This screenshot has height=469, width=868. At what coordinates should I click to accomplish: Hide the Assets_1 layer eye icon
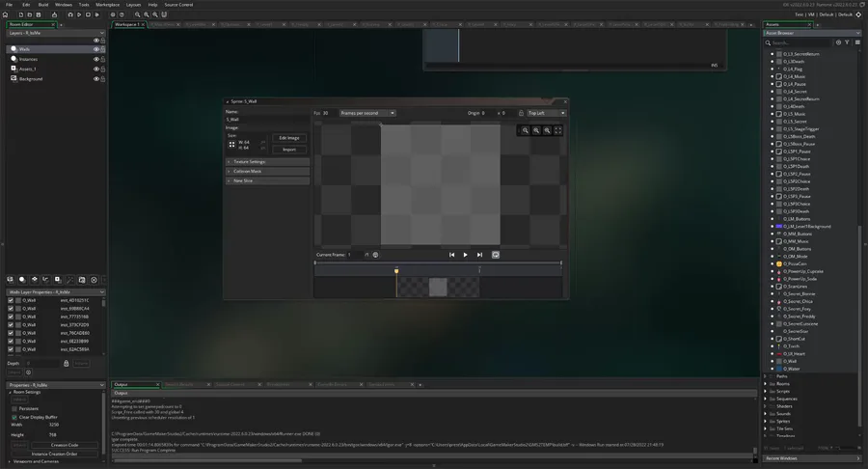pos(95,69)
